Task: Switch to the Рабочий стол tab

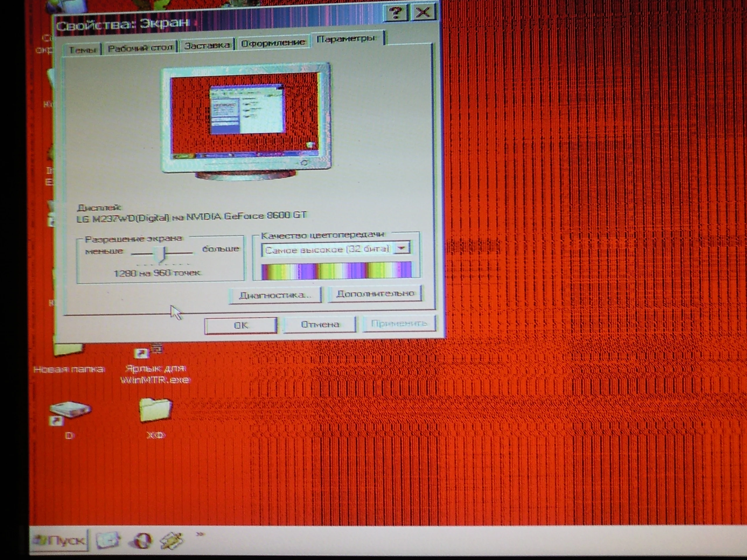Action: 140,48
